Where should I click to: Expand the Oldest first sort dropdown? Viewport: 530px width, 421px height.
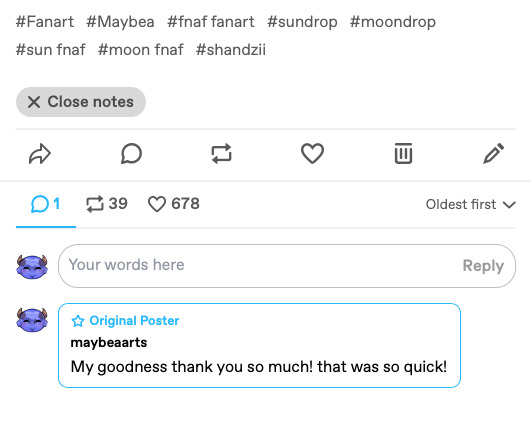[471, 204]
